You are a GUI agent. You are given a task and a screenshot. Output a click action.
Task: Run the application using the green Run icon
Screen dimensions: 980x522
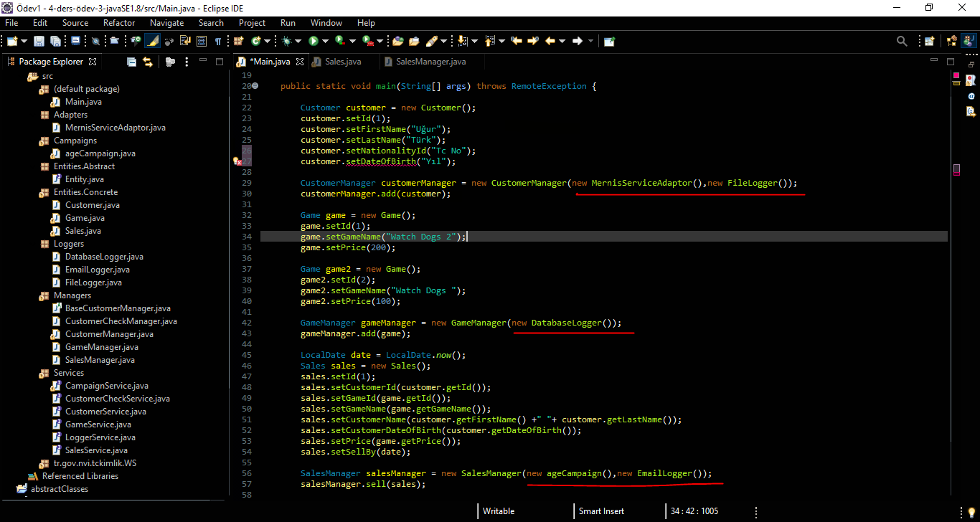pos(314,41)
